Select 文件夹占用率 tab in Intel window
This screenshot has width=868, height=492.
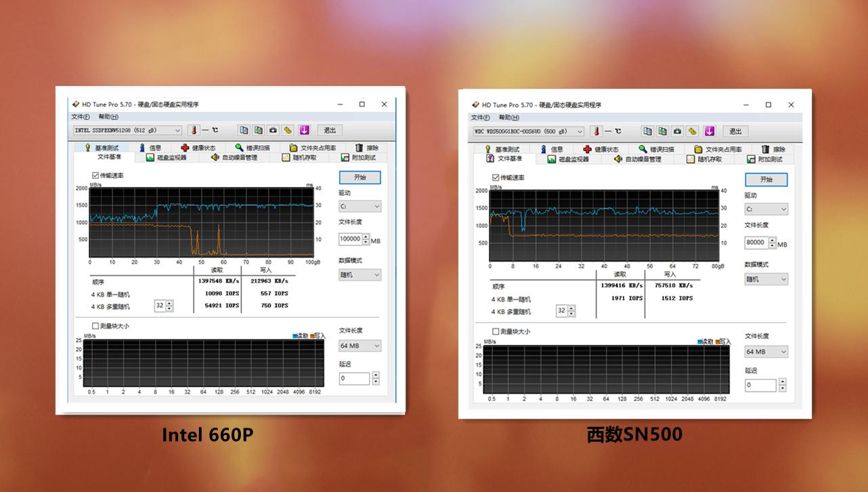click(313, 148)
